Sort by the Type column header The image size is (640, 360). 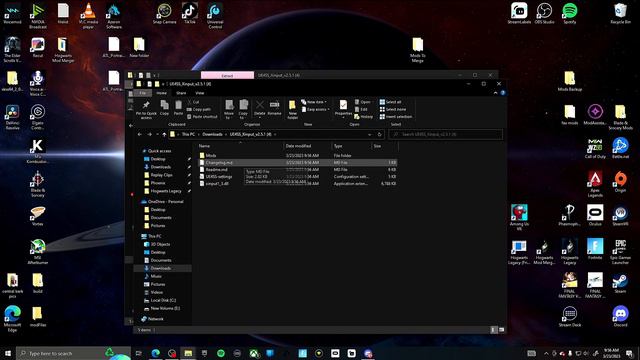(x=351, y=146)
